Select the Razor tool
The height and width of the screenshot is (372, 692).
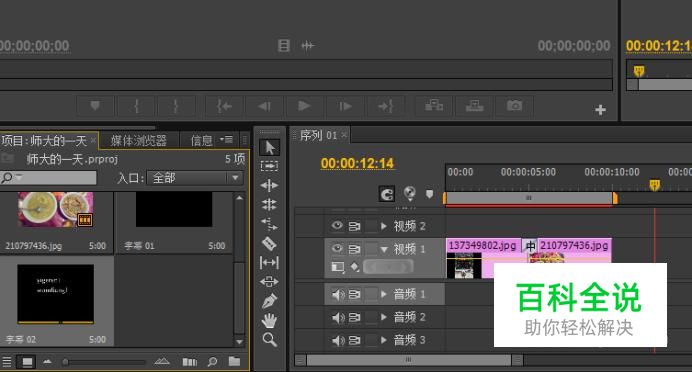point(269,243)
